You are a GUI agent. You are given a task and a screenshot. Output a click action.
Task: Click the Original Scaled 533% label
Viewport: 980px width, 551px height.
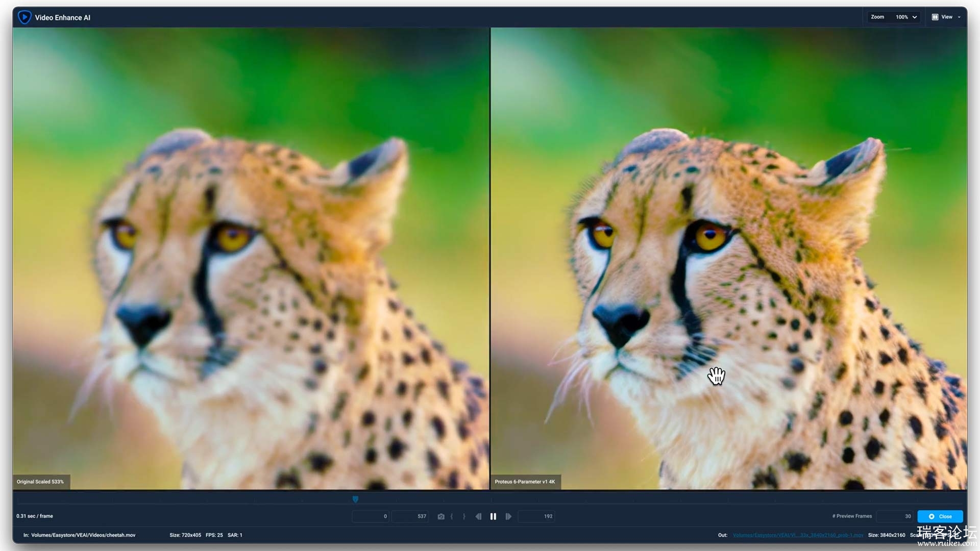(x=40, y=482)
